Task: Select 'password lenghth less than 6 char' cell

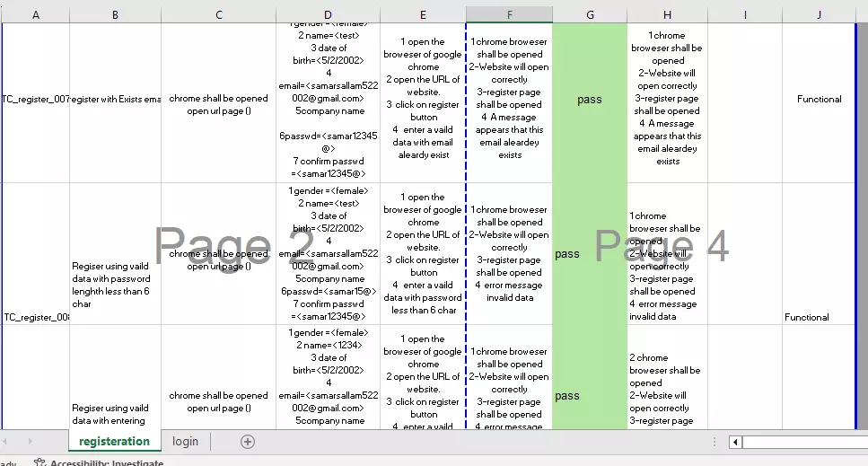Action: click(115, 253)
